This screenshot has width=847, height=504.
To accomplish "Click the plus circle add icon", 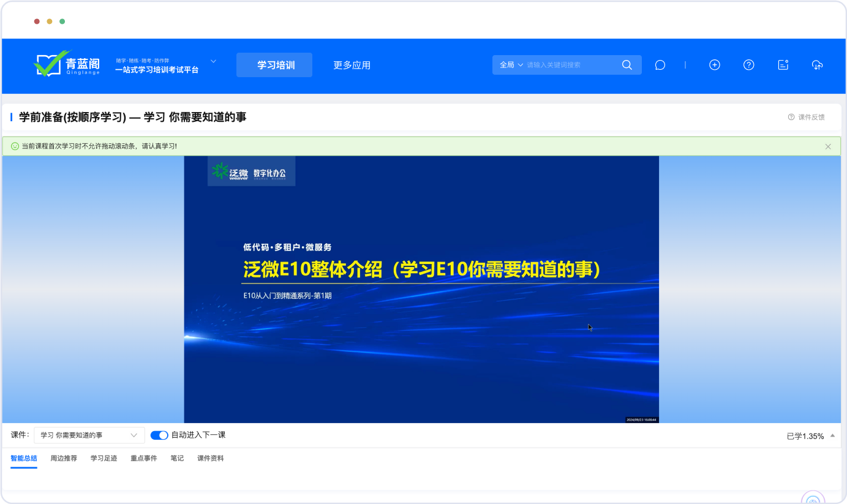I will click(x=714, y=65).
